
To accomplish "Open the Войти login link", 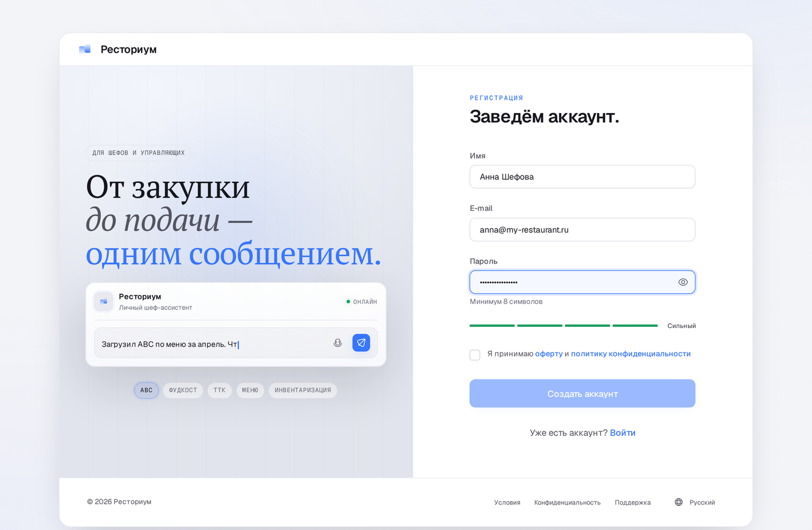I will click(623, 433).
